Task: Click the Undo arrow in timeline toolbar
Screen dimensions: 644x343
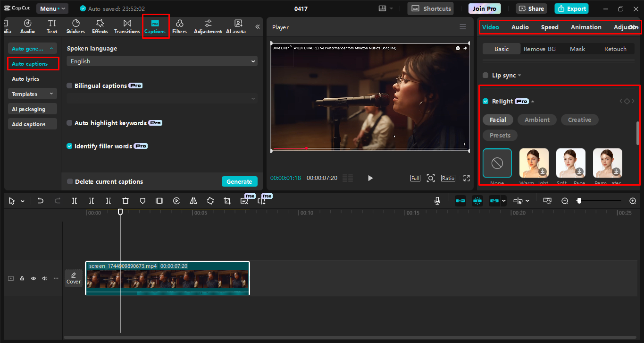Action: click(41, 201)
